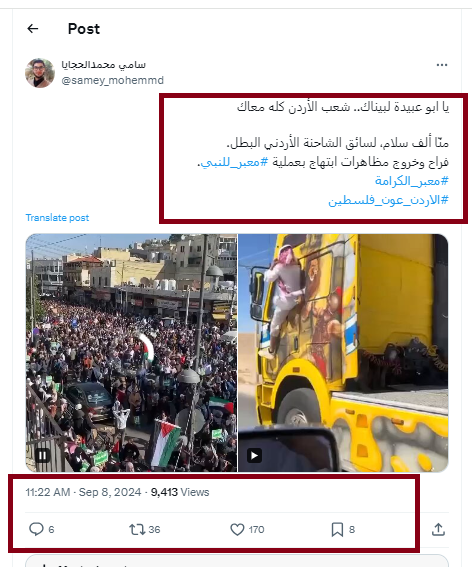Open the three-dot more options menu
This screenshot has width=472, height=567.
[442, 65]
